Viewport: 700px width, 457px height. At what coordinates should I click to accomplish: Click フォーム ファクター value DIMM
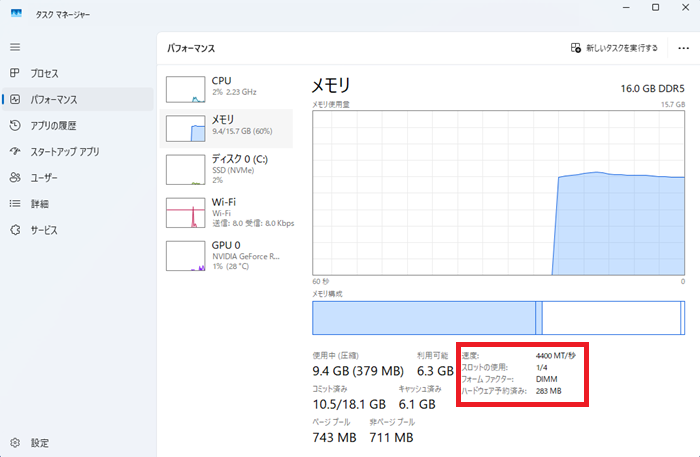tap(546, 379)
